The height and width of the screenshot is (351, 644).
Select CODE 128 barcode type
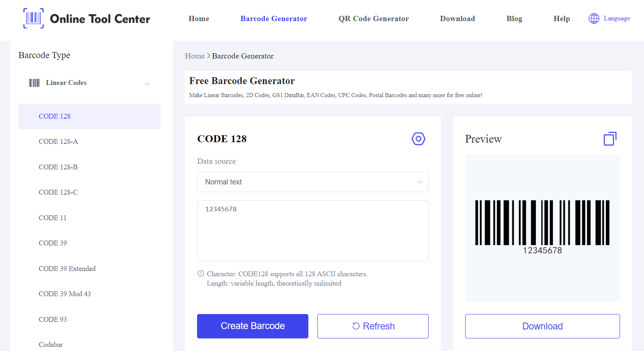[x=89, y=116]
